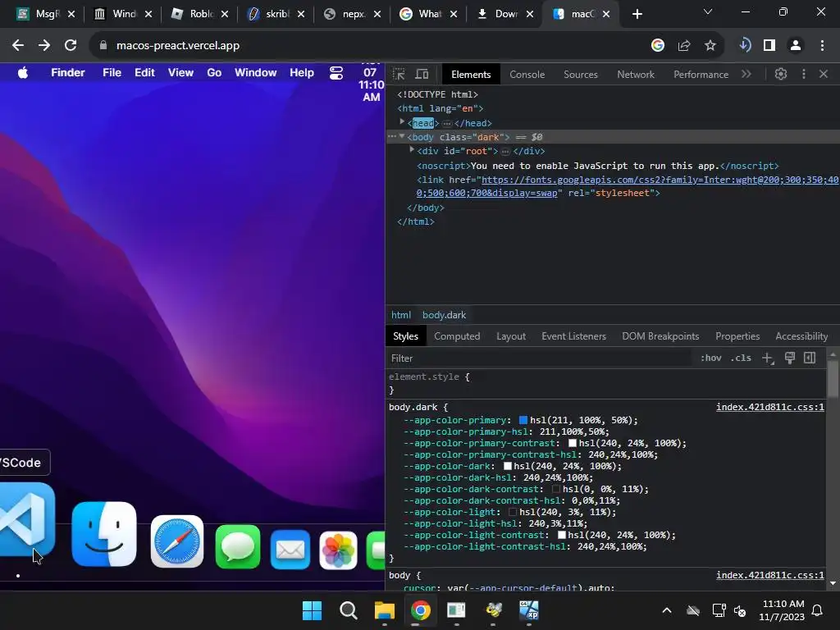Viewport: 840px width, 630px height.
Task: Expand the head element node
Action: point(402,122)
